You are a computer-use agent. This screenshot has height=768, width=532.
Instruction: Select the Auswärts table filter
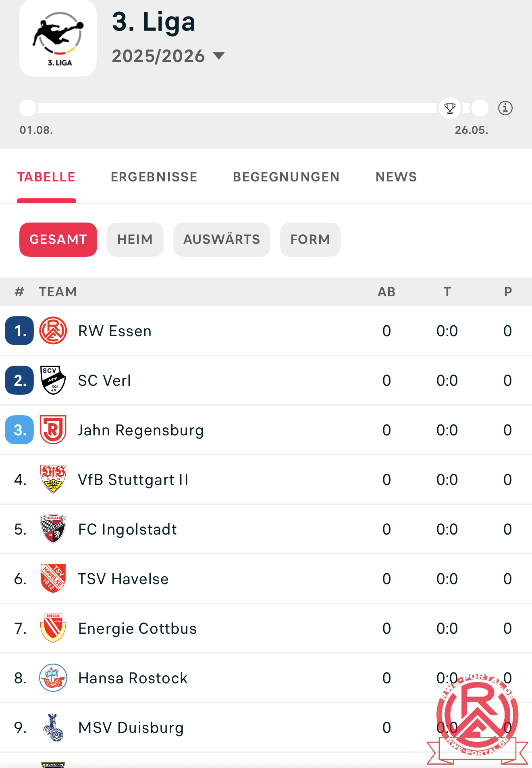[222, 239]
